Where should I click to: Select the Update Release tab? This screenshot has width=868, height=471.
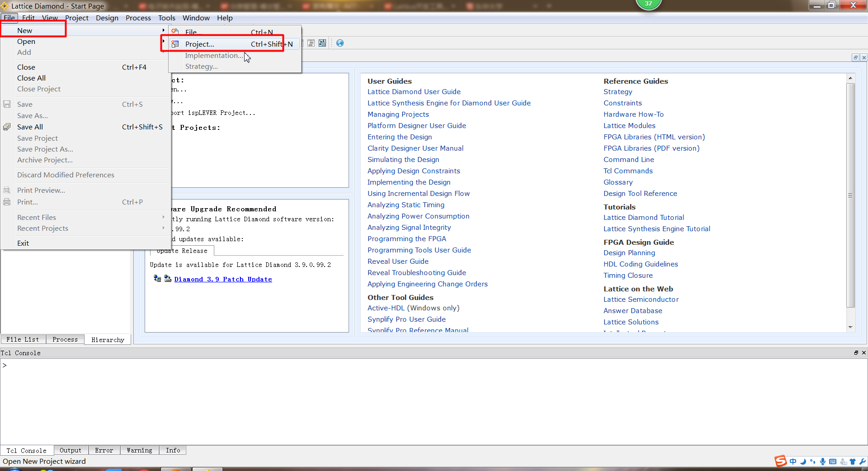tap(182, 251)
